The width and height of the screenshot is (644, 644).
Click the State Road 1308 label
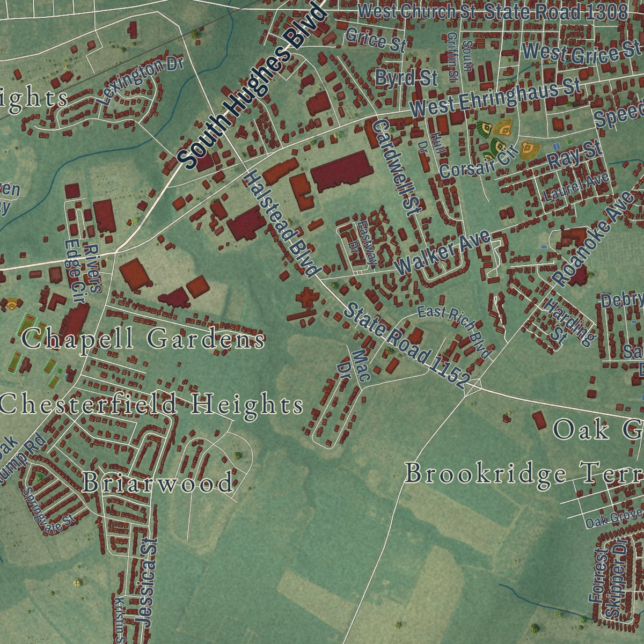click(x=555, y=12)
